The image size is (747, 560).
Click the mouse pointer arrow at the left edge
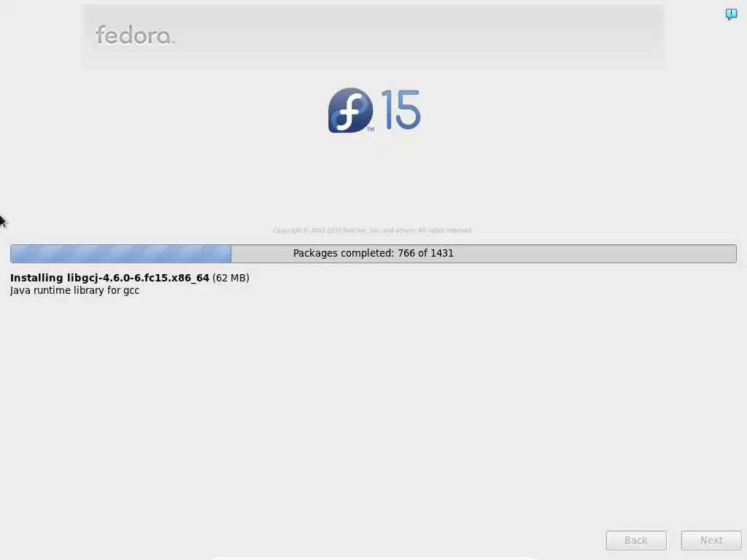click(x=3, y=222)
